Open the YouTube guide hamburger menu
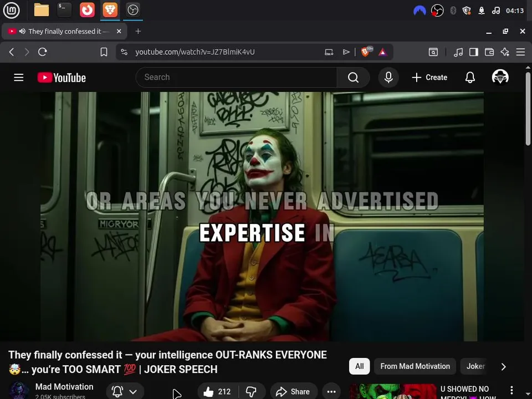The width and height of the screenshot is (532, 399). pos(19,78)
